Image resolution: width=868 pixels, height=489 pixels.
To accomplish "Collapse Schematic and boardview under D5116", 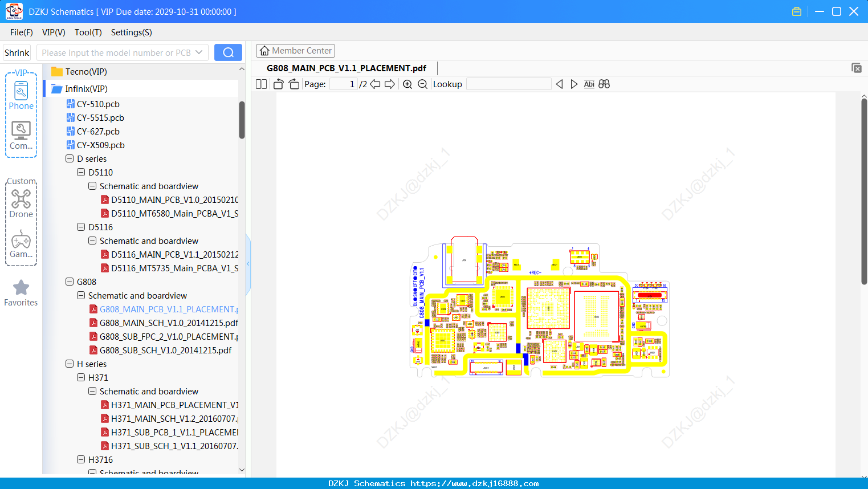I will [x=92, y=241].
